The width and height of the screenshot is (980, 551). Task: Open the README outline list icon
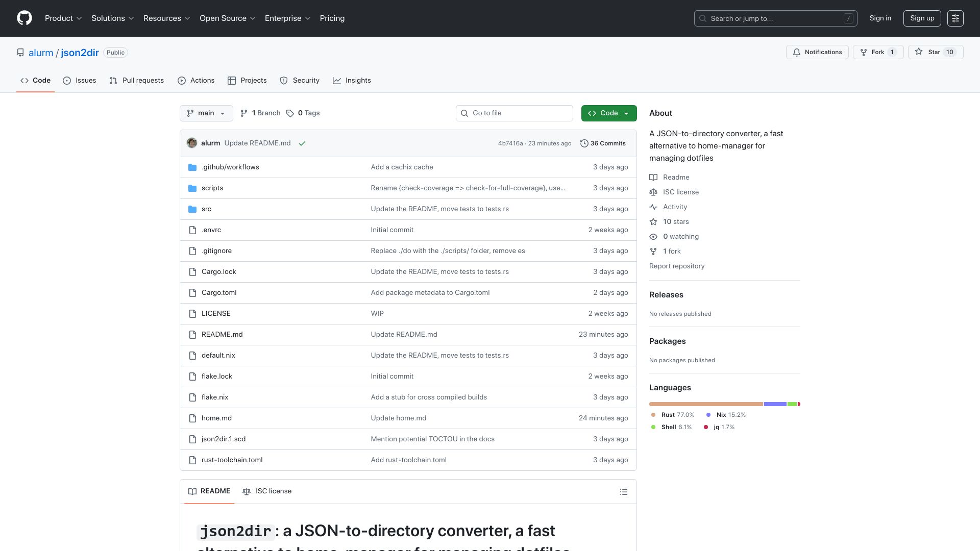point(624,492)
